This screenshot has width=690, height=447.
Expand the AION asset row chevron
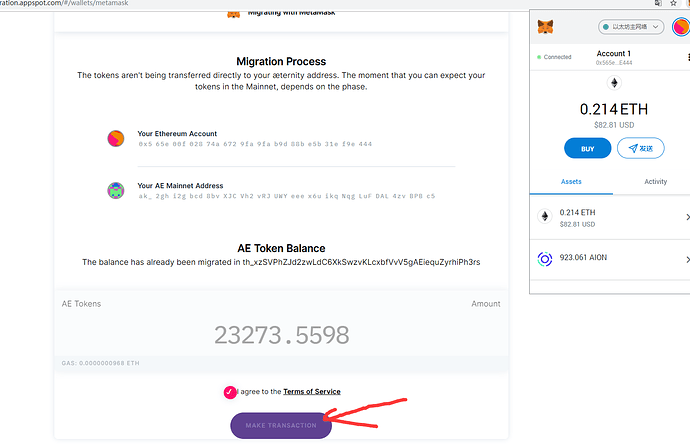click(687, 260)
